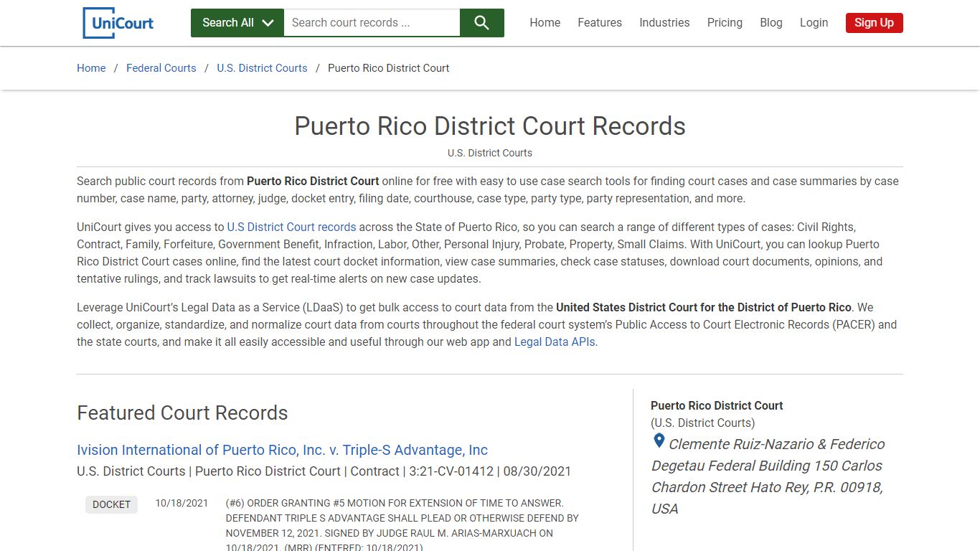The width and height of the screenshot is (980, 551).
Task: Go to Features in top navigation
Action: [600, 23]
